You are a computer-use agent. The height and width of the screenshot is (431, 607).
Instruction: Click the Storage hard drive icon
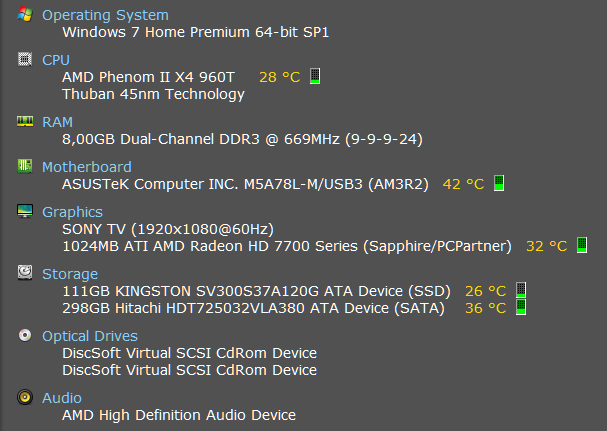[25, 273]
